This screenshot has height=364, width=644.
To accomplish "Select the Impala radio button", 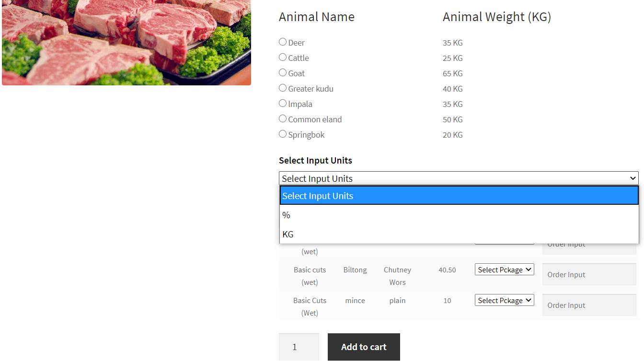I will coord(283,104).
